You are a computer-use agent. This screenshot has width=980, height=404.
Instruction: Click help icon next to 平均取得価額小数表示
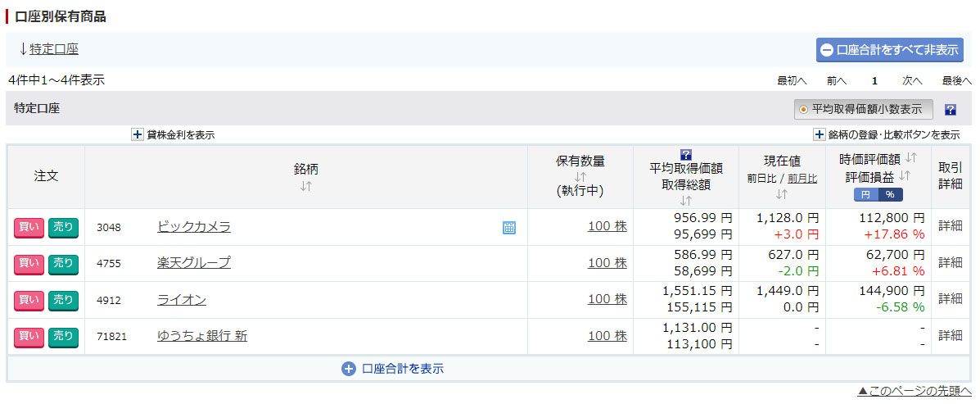[951, 110]
